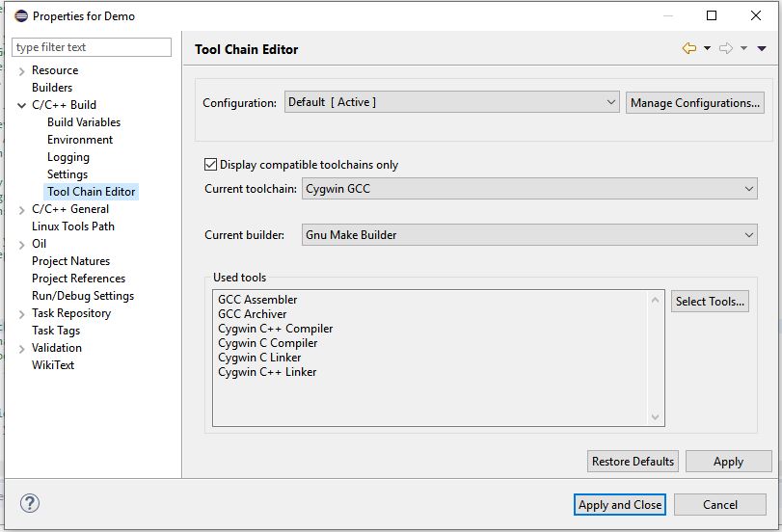The image size is (782, 532).
Task: Select Task Tags page
Action: coord(56,331)
